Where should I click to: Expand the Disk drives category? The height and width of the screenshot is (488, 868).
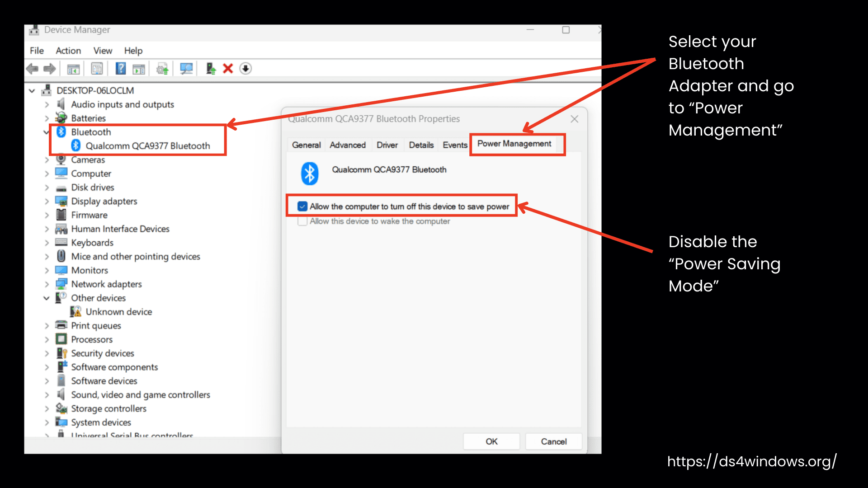47,188
